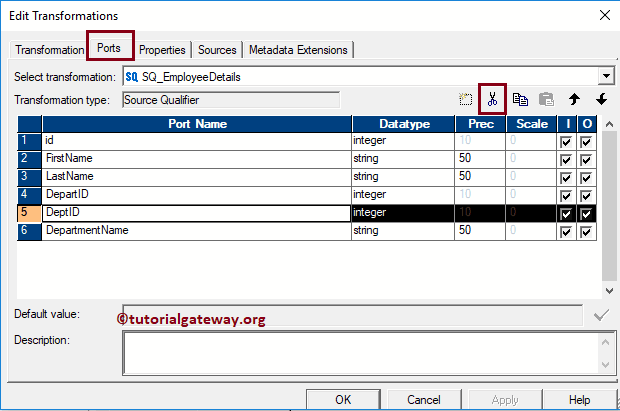This screenshot has height=411, width=620.
Task: Move port up with the up arrow
Action: point(574,99)
